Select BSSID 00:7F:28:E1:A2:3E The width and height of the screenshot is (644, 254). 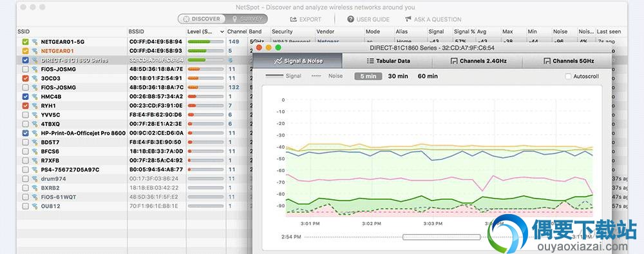(156, 124)
